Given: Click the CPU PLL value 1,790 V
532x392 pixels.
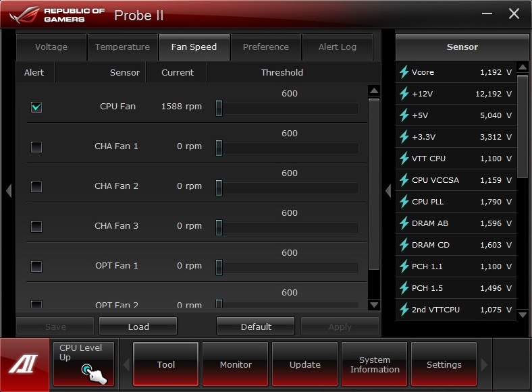Looking at the screenshot, I should coord(496,202).
